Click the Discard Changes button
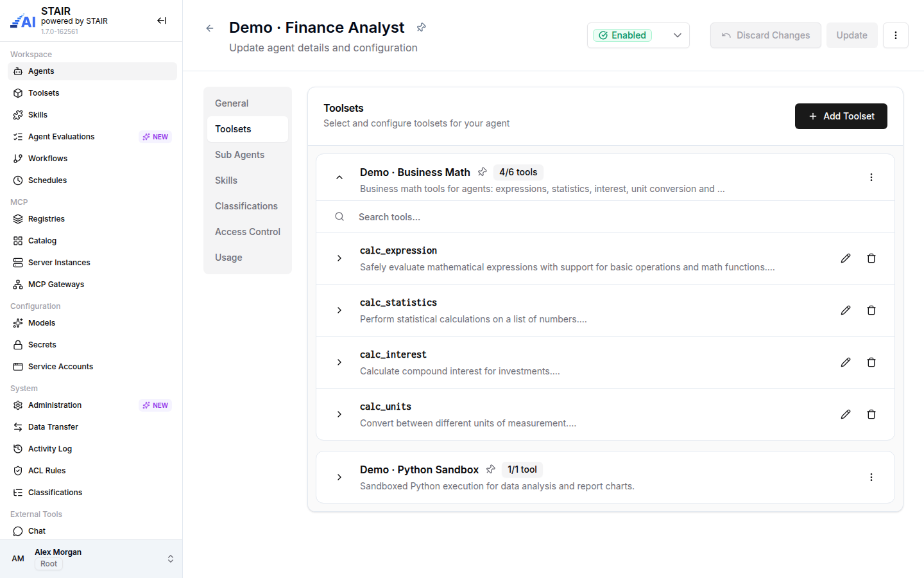924x578 pixels. pos(766,35)
